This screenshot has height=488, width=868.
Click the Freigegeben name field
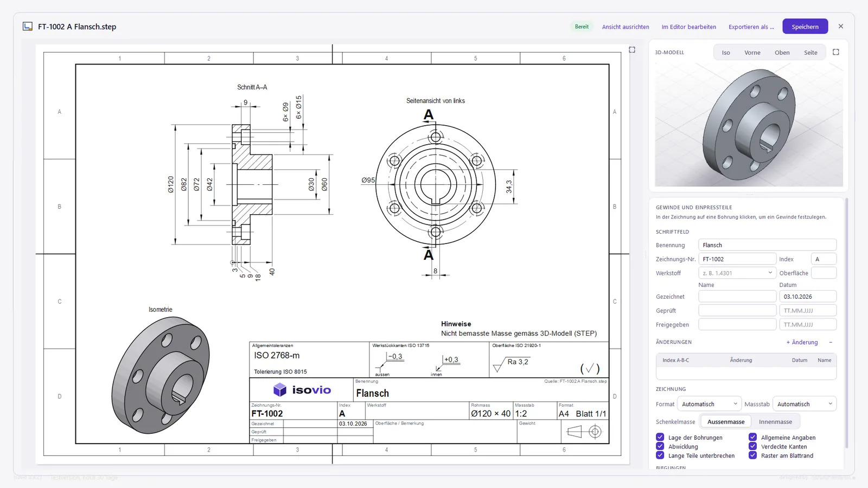(737, 324)
